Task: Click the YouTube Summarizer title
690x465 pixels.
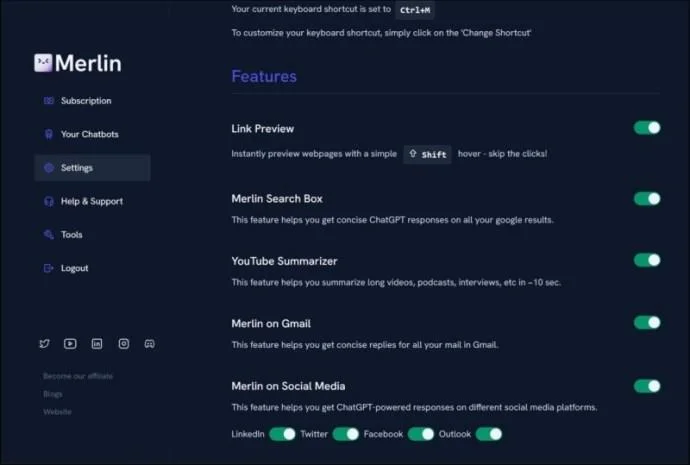Action: 284,261
